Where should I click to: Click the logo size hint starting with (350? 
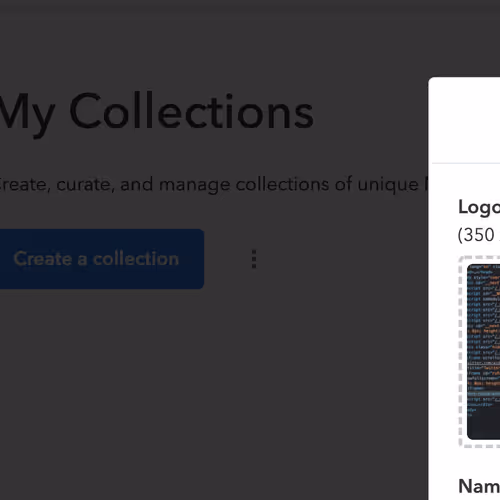coord(479,235)
